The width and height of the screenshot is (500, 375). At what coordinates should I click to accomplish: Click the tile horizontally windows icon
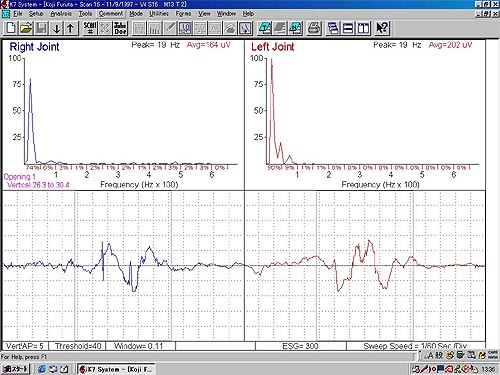tap(348, 28)
